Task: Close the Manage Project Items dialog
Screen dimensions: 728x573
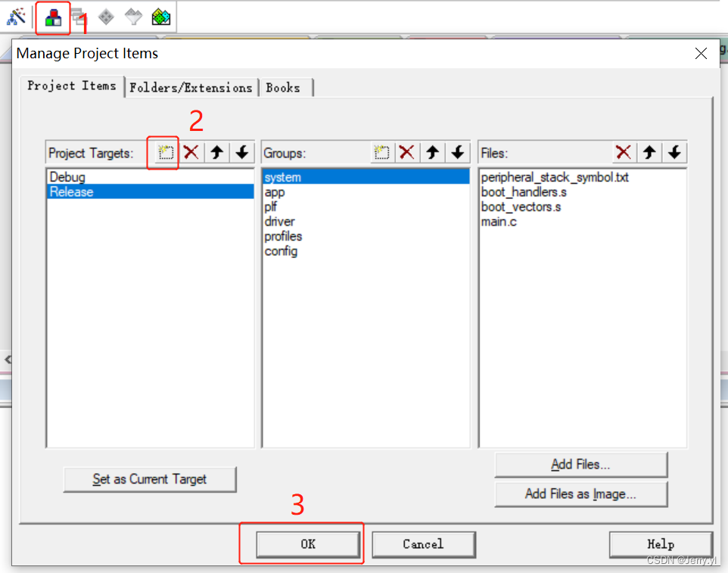Action: point(701,54)
